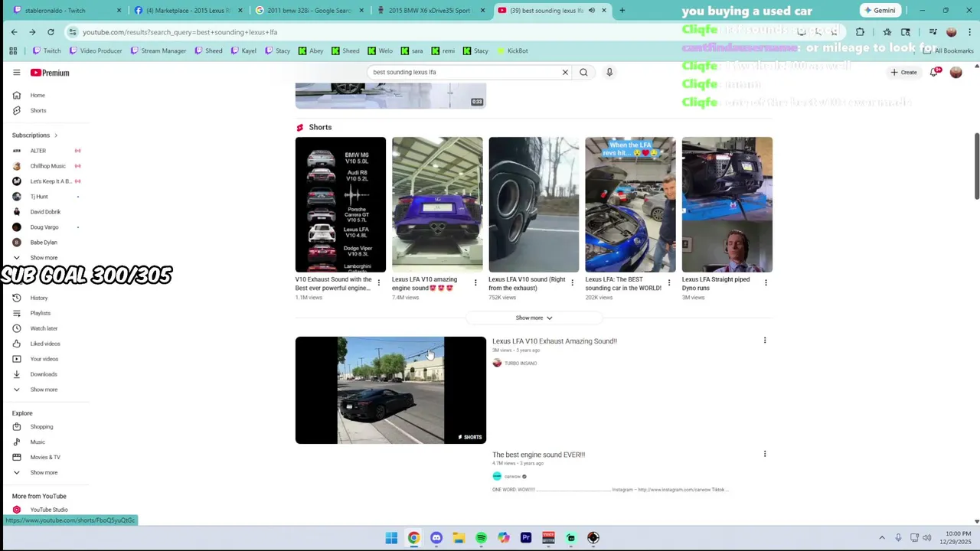The width and height of the screenshot is (980, 551).
Task: Click the page vertical scrollbar thumb
Action: 976,167
